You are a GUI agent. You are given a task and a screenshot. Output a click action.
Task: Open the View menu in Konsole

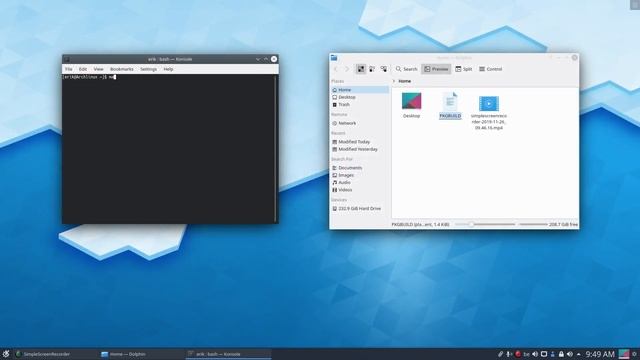(98, 69)
